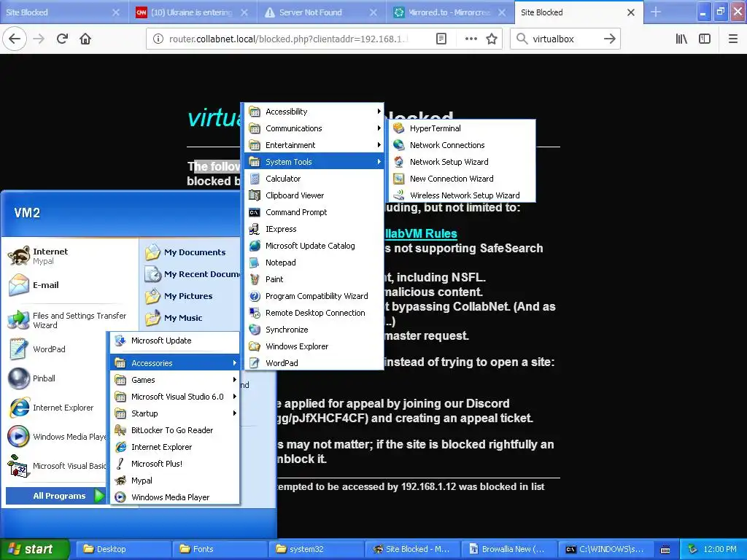The image size is (747, 560).
Task: Click the virtualbox search field
Action: pyautogui.click(x=565, y=39)
